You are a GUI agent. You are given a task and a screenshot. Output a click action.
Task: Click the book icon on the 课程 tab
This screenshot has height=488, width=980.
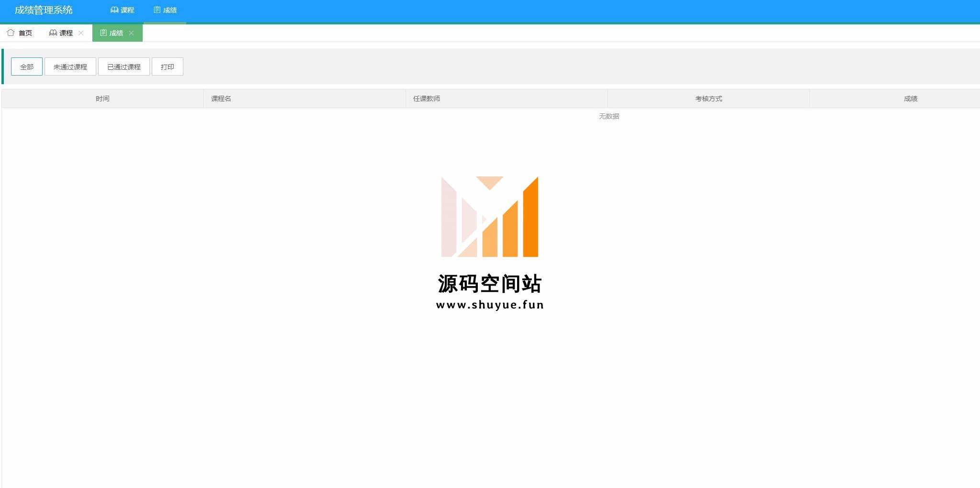(x=53, y=33)
